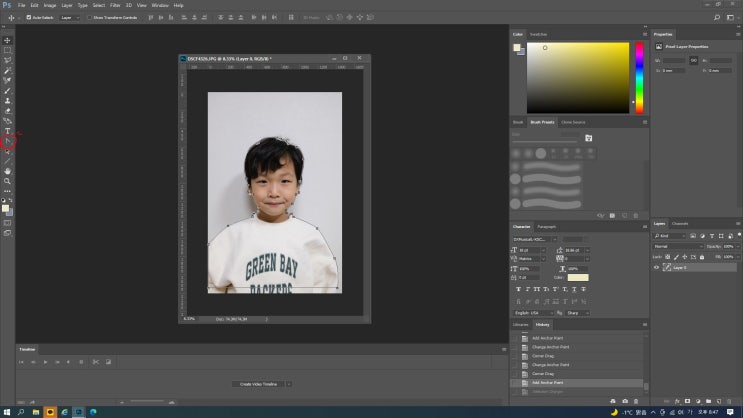
Task: Switch to the Swatches tab
Action: [x=538, y=34]
